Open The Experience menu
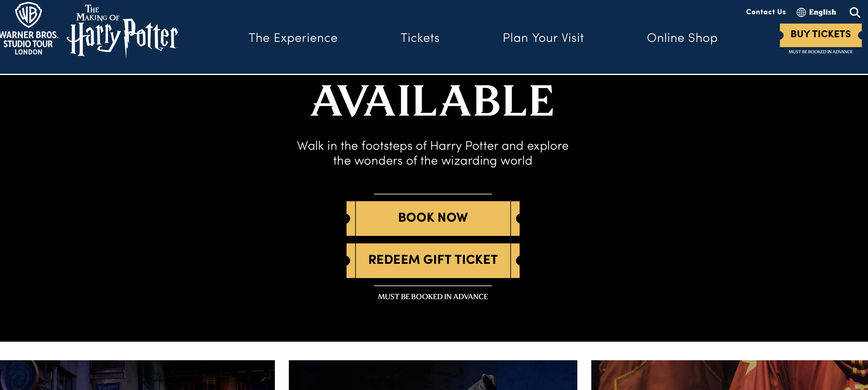Image resolution: width=868 pixels, height=390 pixels. [x=293, y=38]
